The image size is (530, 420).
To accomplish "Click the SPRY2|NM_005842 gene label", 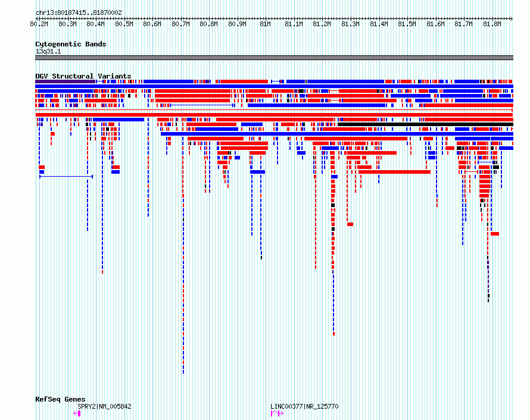I will click(104, 406).
